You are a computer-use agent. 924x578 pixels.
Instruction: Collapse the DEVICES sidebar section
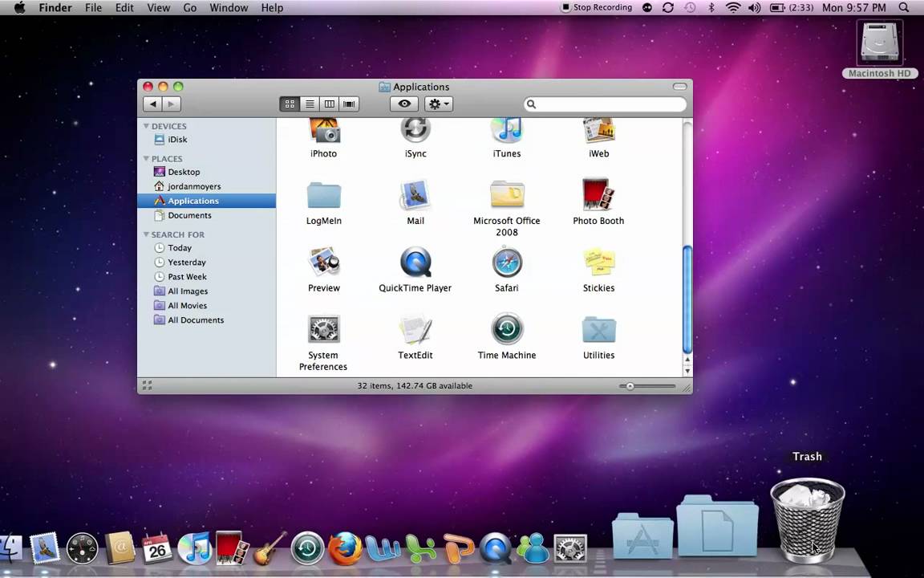(x=146, y=126)
